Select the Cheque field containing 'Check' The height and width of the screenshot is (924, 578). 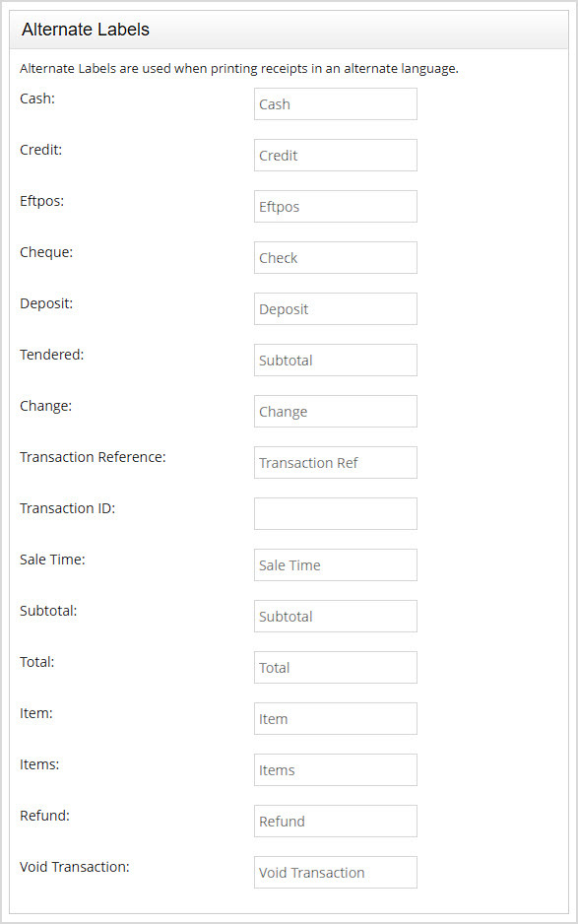pos(335,257)
